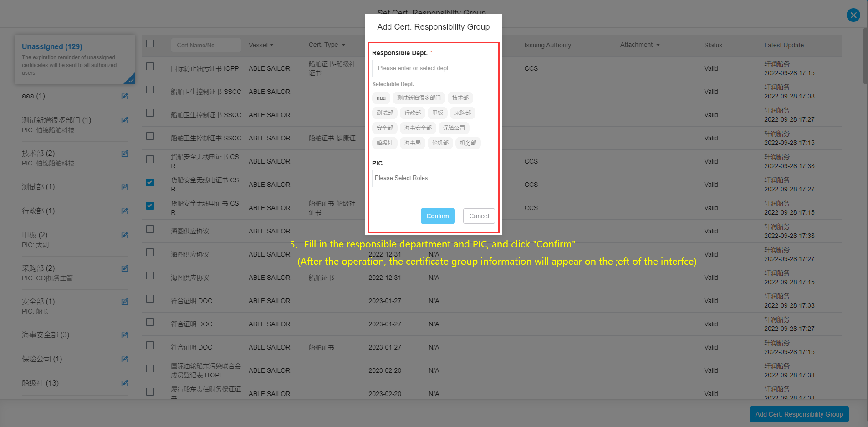Select the 技术部 department tag
The height and width of the screenshot is (427, 868).
[x=460, y=98]
